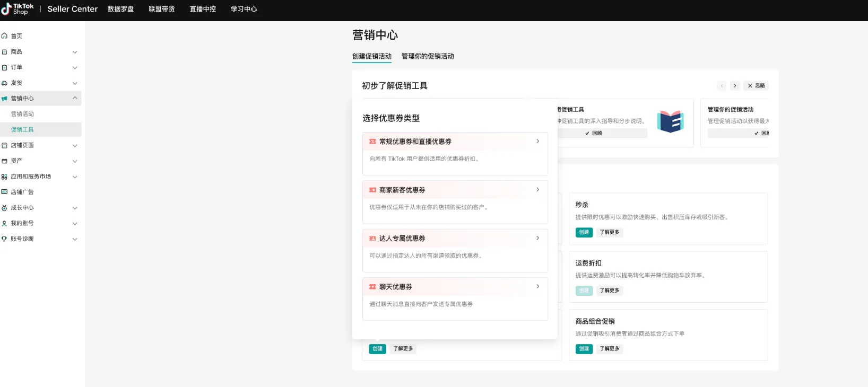Viewport: 868px width, 387px height.
Task: Click 创建 on the 秒杀 card
Action: click(x=584, y=232)
